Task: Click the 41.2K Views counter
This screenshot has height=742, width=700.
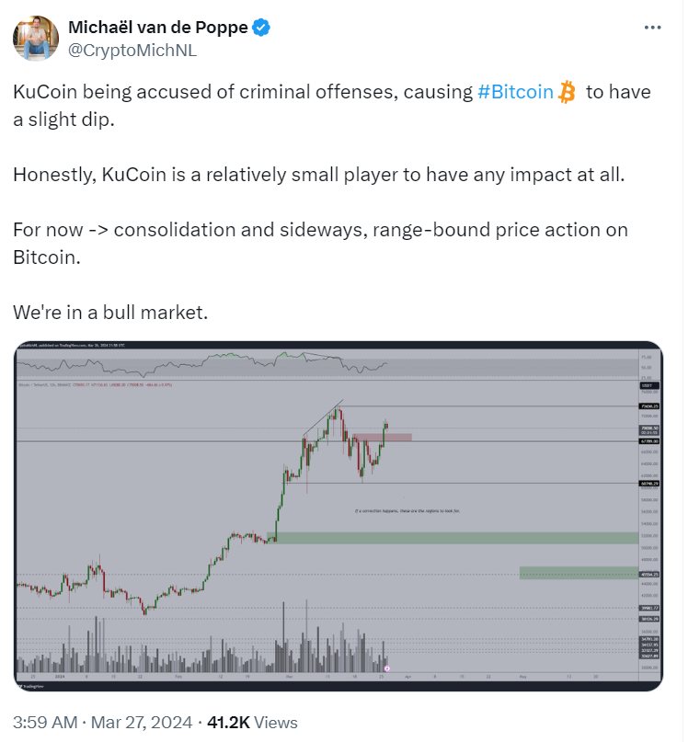Action: pyautogui.click(x=252, y=722)
